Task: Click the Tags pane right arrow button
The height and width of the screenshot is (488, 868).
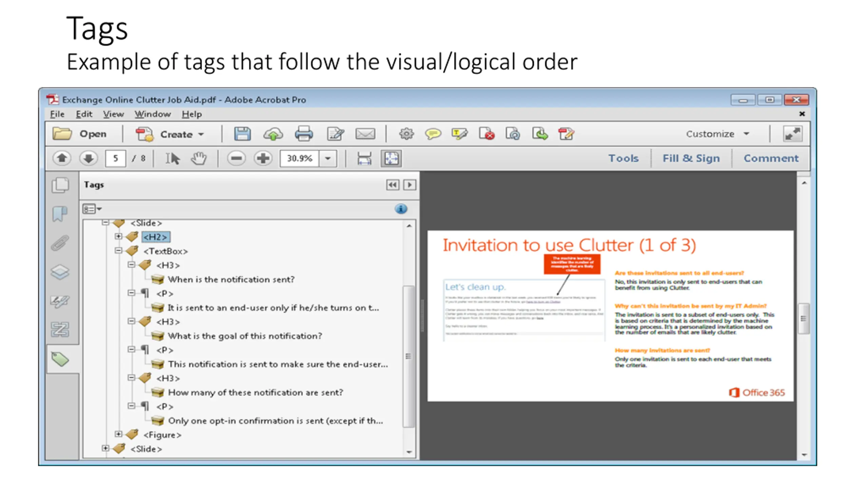Action: tap(410, 185)
